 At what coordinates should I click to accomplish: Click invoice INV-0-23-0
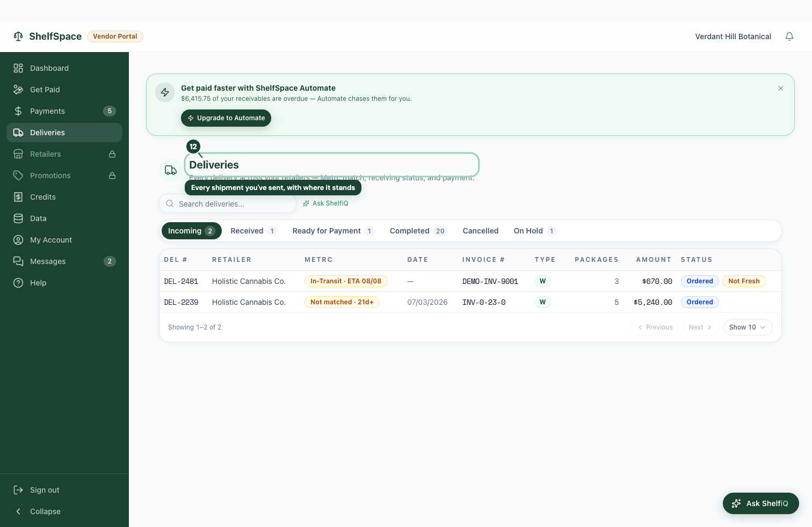point(484,302)
